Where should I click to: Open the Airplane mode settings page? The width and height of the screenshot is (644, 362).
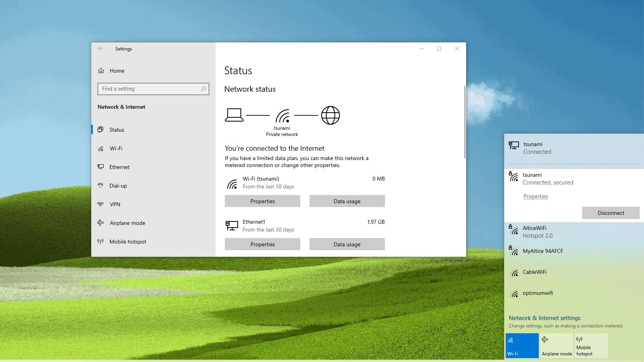click(153, 223)
